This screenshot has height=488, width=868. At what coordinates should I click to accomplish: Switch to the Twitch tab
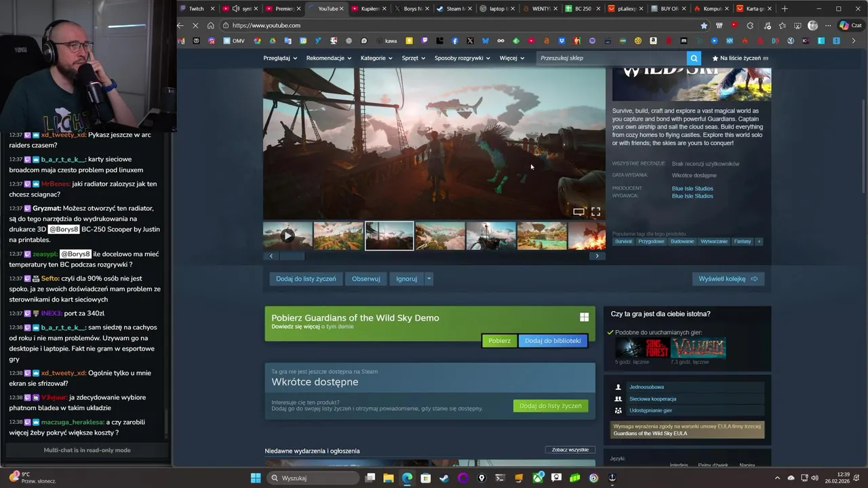195,9
